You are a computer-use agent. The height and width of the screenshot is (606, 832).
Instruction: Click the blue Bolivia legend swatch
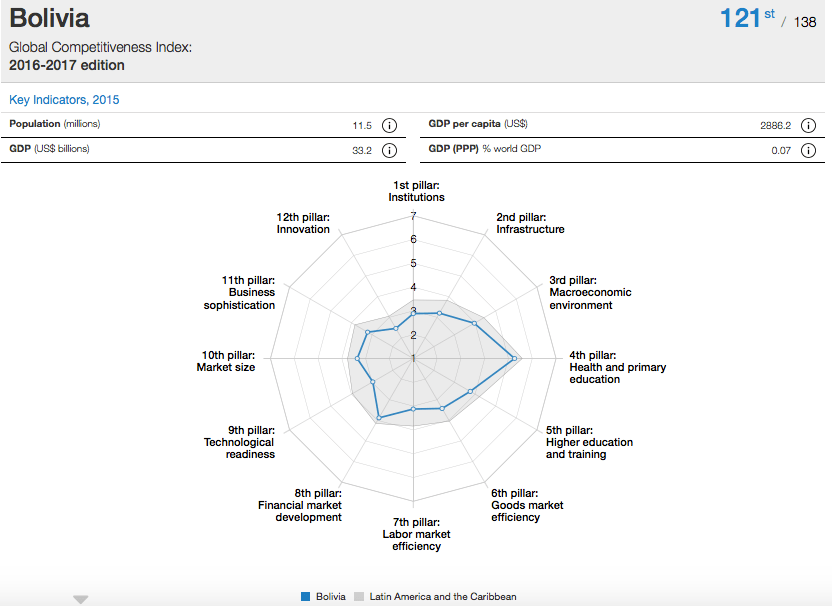[x=305, y=597]
